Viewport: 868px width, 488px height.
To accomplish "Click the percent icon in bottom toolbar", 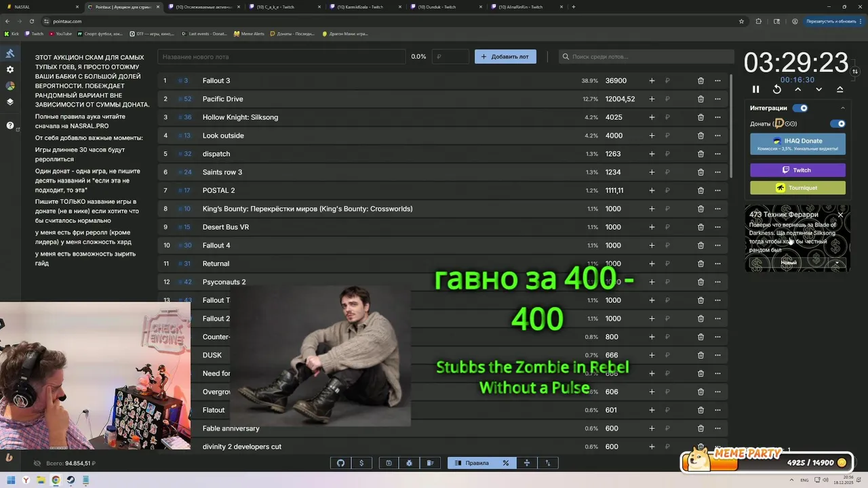I will pyautogui.click(x=506, y=463).
